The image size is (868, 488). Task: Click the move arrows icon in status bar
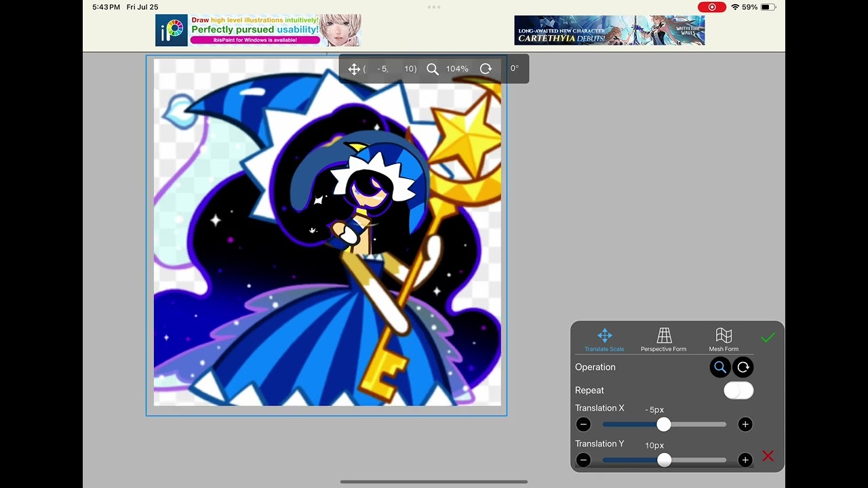pos(354,69)
